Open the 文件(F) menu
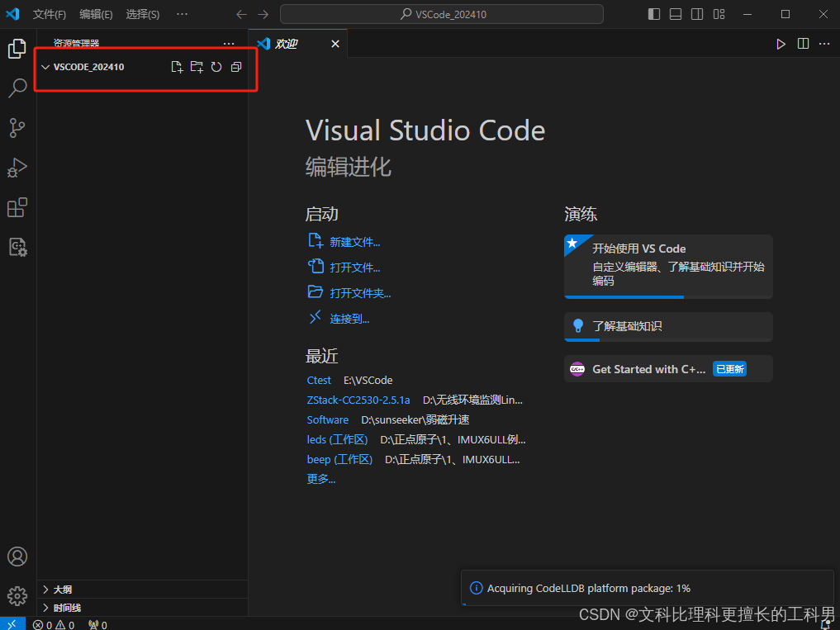Screen dimensions: 840x630 (50, 15)
